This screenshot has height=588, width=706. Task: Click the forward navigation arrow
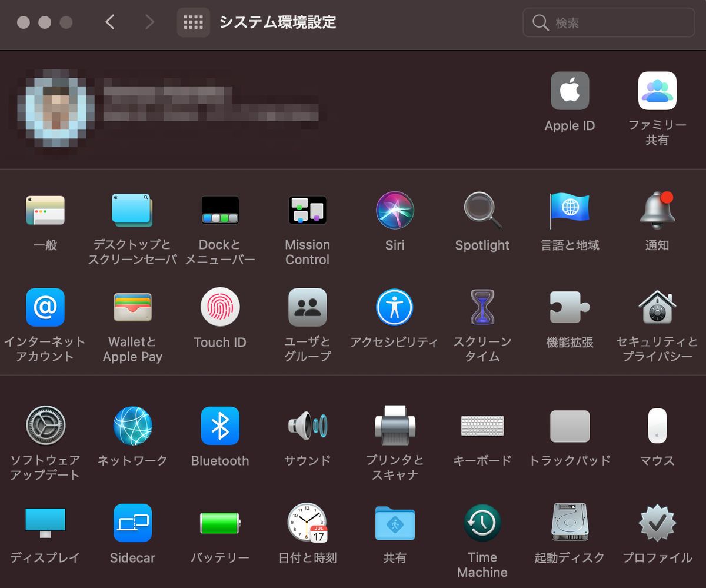point(149,22)
